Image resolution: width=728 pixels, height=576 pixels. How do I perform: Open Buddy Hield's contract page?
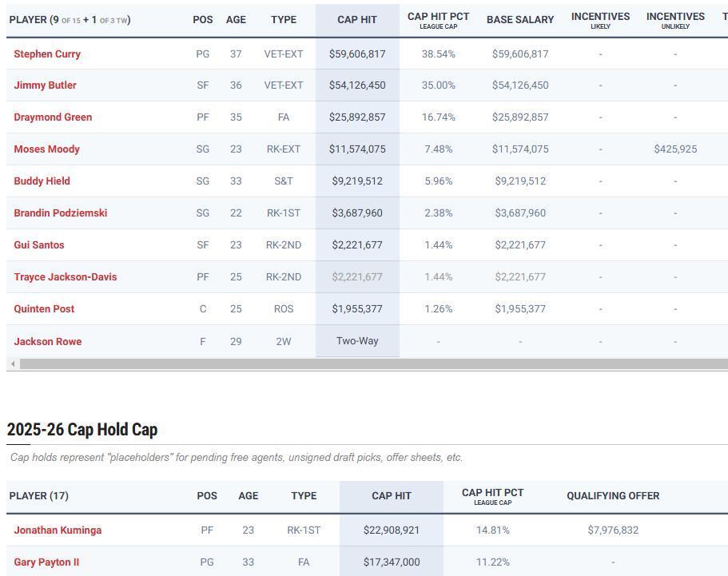point(42,181)
